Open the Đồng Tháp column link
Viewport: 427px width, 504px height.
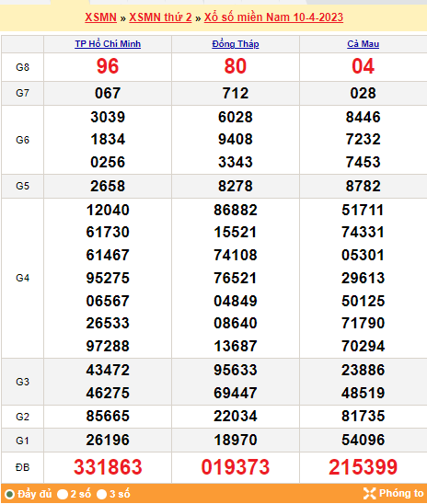(236, 44)
